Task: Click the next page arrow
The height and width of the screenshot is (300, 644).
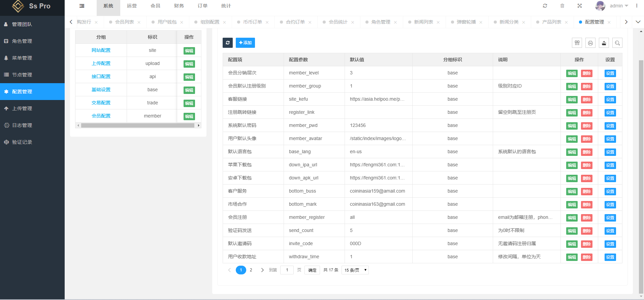Action: pos(262,270)
